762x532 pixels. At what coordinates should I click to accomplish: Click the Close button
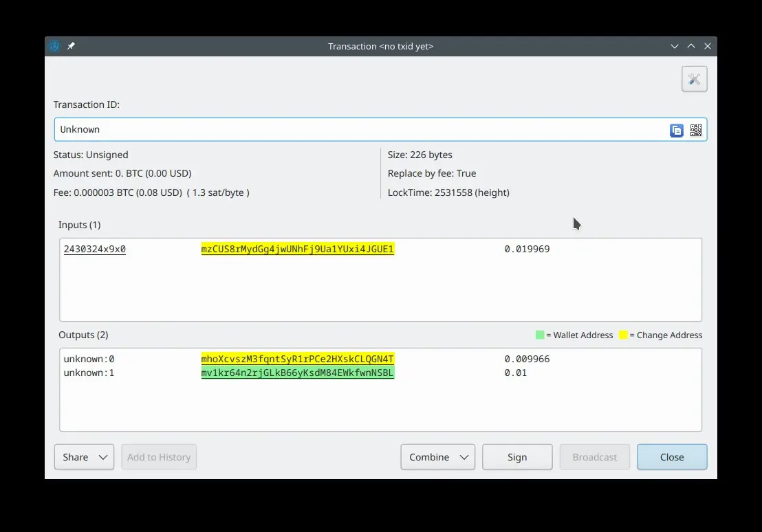pos(672,456)
